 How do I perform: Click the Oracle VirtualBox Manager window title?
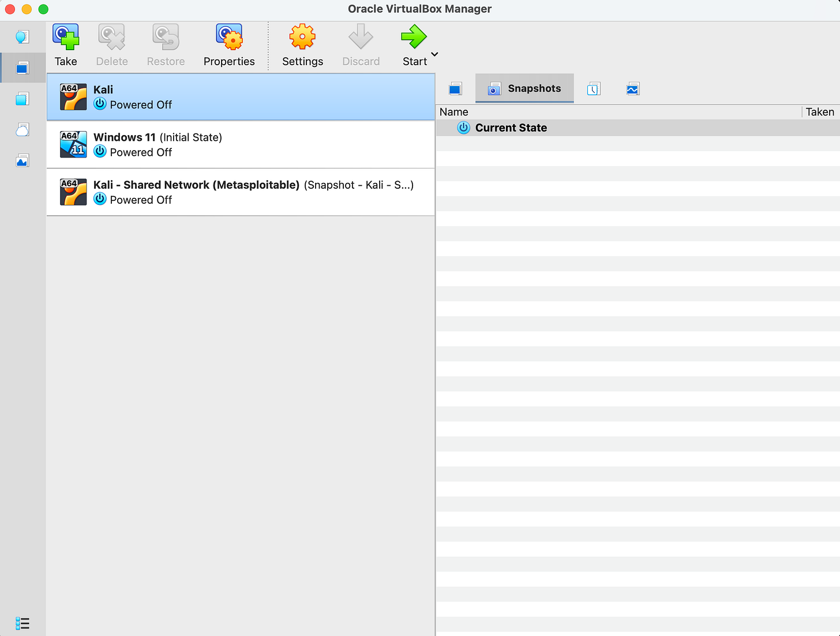click(420, 9)
